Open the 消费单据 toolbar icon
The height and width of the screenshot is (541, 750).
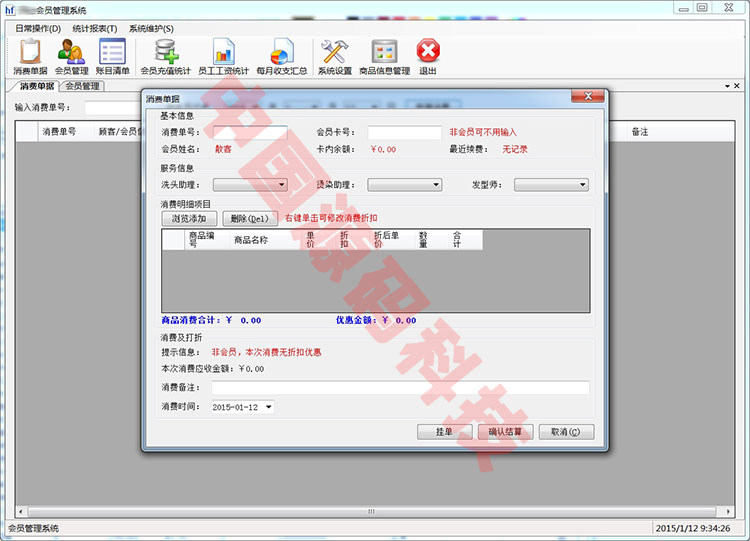tap(30, 57)
